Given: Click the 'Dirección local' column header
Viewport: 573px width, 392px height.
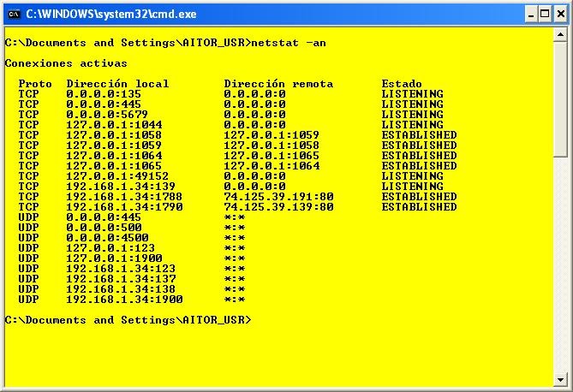Looking at the screenshot, I should point(117,84).
